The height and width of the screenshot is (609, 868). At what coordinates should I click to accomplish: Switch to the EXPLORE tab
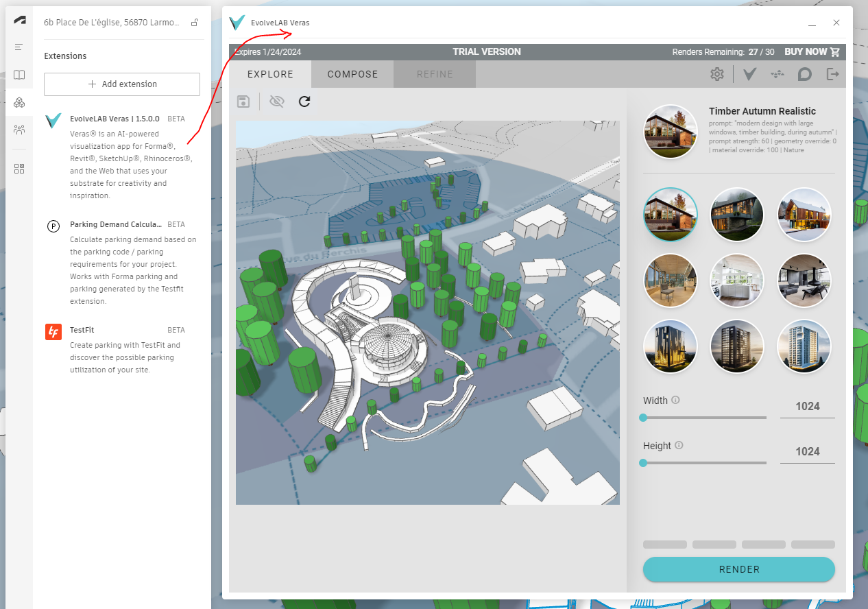270,74
